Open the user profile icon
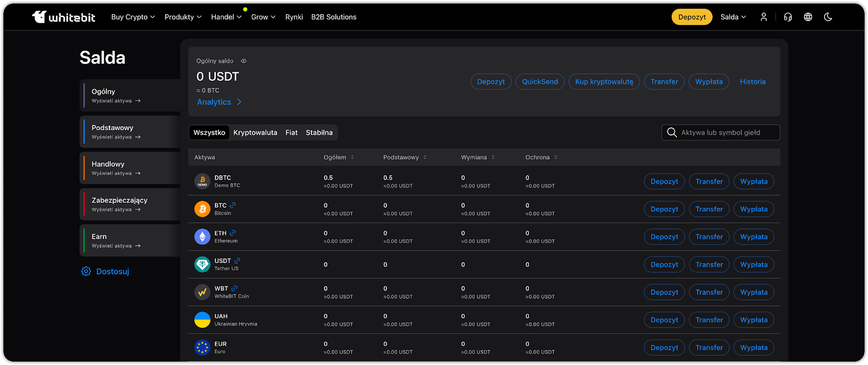This screenshot has width=868, height=365. tap(763, 17)
